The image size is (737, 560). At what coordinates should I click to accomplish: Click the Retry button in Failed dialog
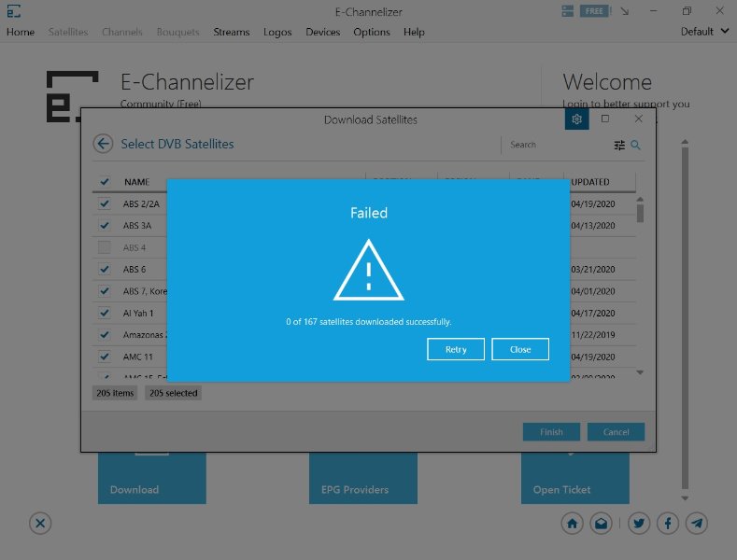[456, 349]
